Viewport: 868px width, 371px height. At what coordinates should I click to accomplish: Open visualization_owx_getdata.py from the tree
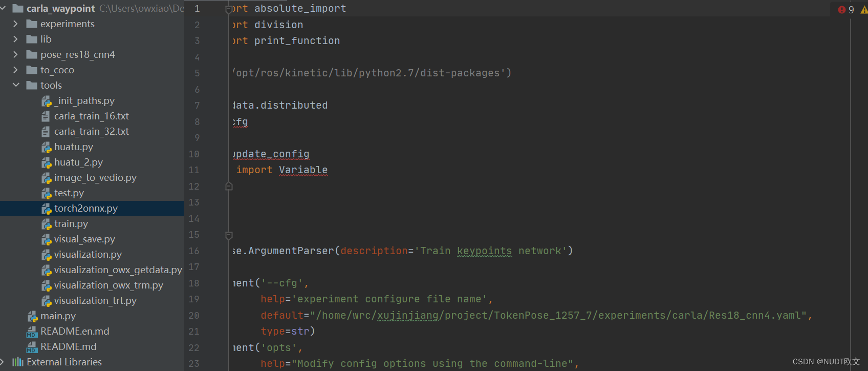pos(118,270)
